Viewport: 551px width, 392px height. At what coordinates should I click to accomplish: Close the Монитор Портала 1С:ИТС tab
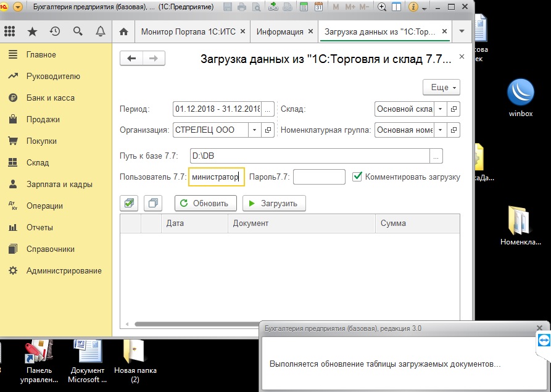click(x=243, y=31)
